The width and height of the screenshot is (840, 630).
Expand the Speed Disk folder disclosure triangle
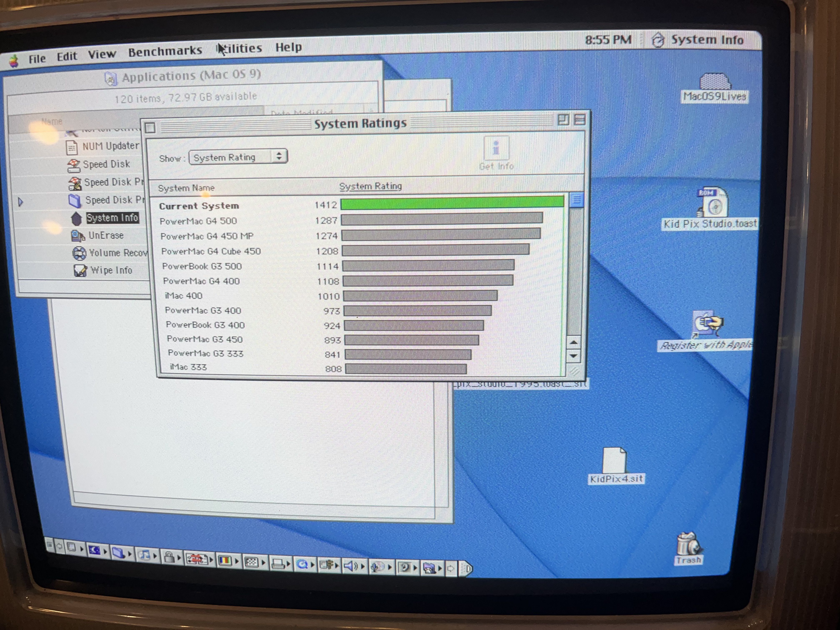coord(21,202)
